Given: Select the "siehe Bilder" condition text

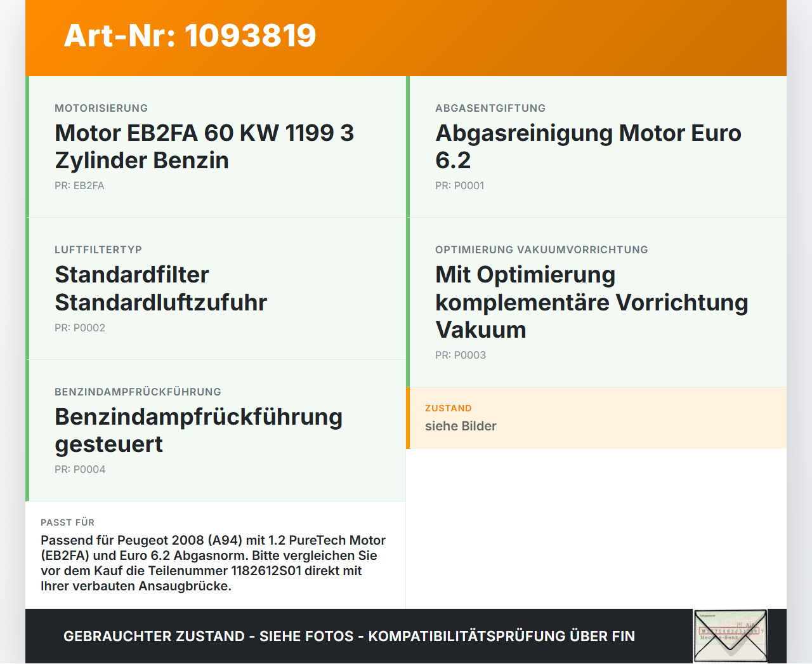Looking at the screenshot, I should click(x=461, y=426).
